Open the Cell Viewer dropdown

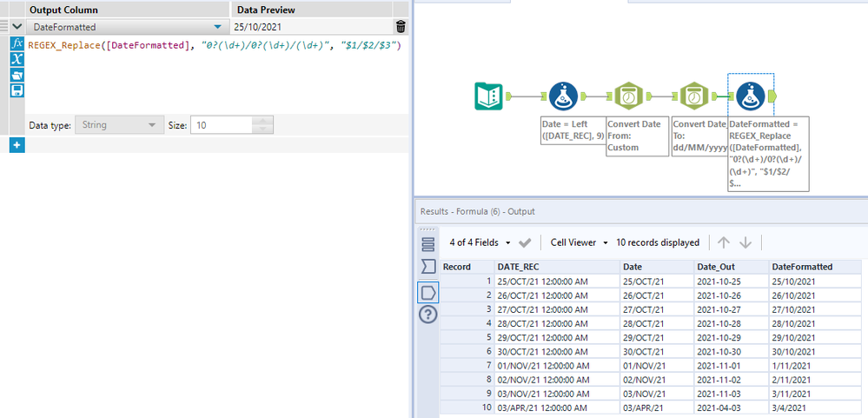pos(579,242)
